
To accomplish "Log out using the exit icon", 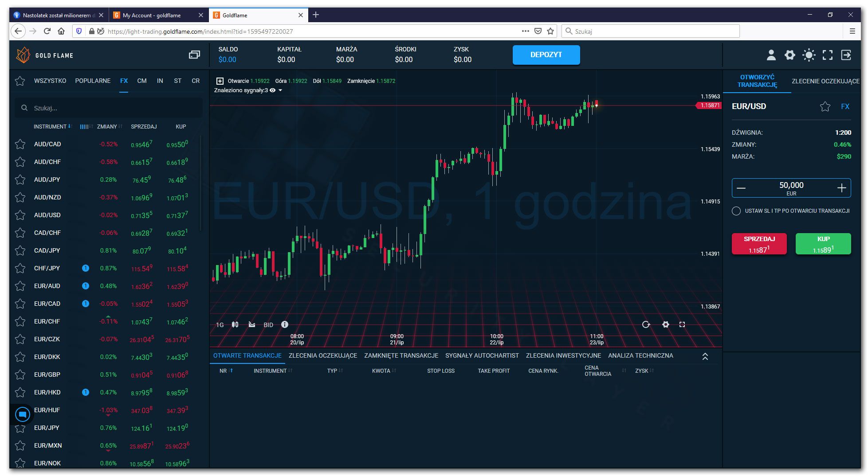I will [x=846, y=55].
